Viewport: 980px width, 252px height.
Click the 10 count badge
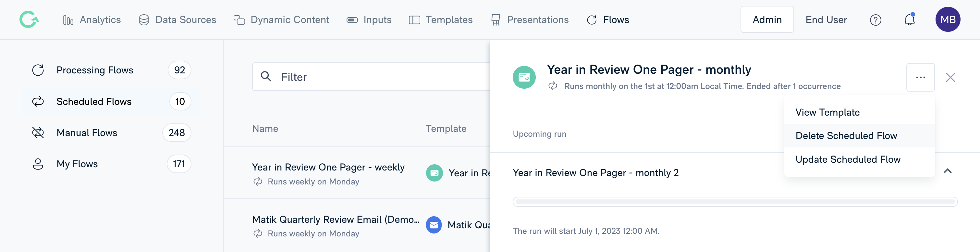click(x=180, y=102)
